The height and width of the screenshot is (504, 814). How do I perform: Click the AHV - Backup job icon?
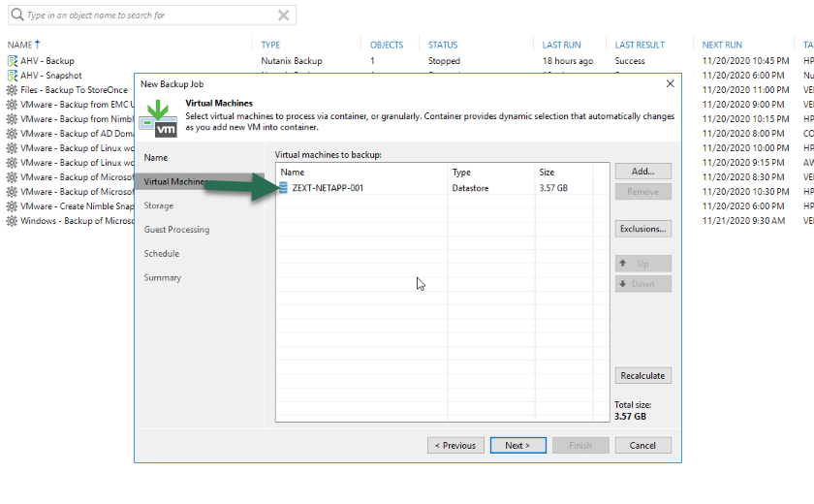click(x=12, y=61)
